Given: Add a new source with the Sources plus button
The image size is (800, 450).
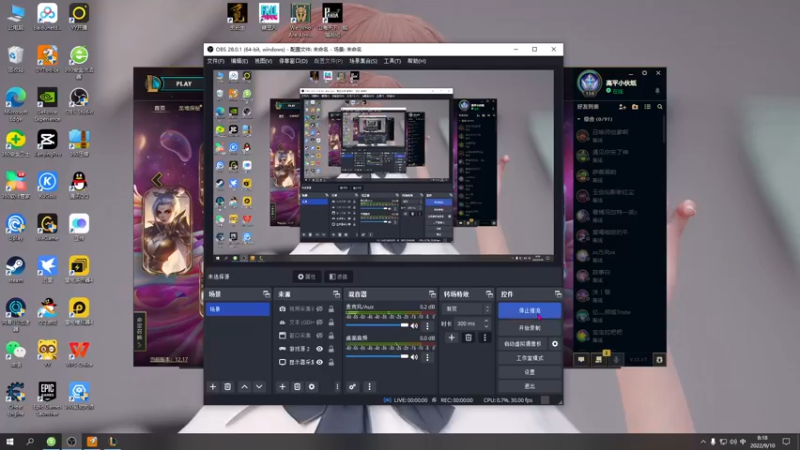Looking at the screenshot, I should pyautogui.click(x=282, y=387).
